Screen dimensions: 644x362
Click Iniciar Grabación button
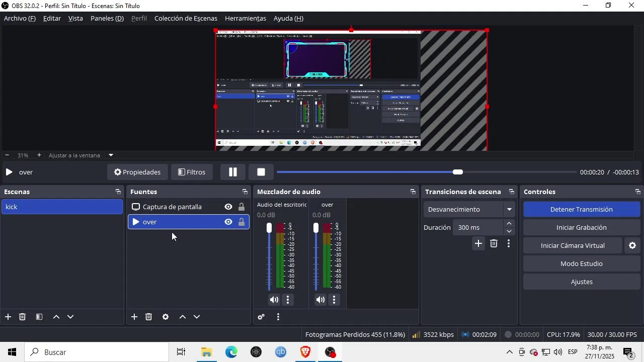582,227
